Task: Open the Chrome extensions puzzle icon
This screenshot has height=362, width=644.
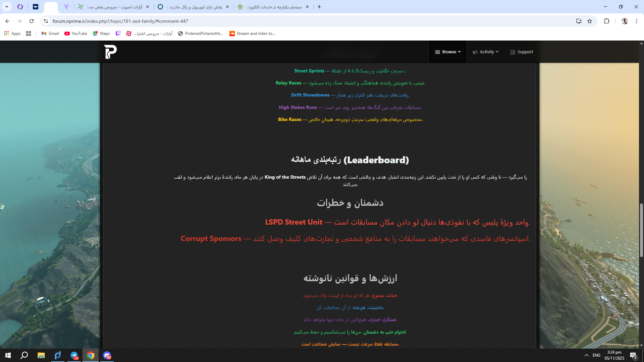Action: click(606, 21)
